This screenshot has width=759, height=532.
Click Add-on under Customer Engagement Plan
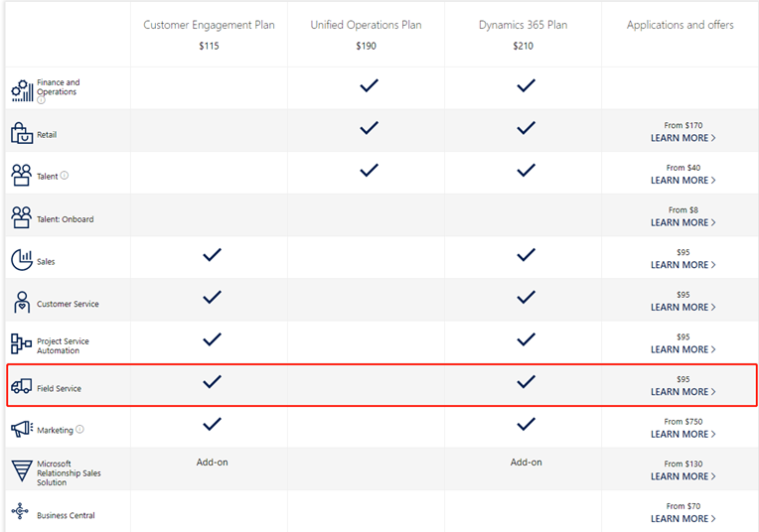pos(212,463)
